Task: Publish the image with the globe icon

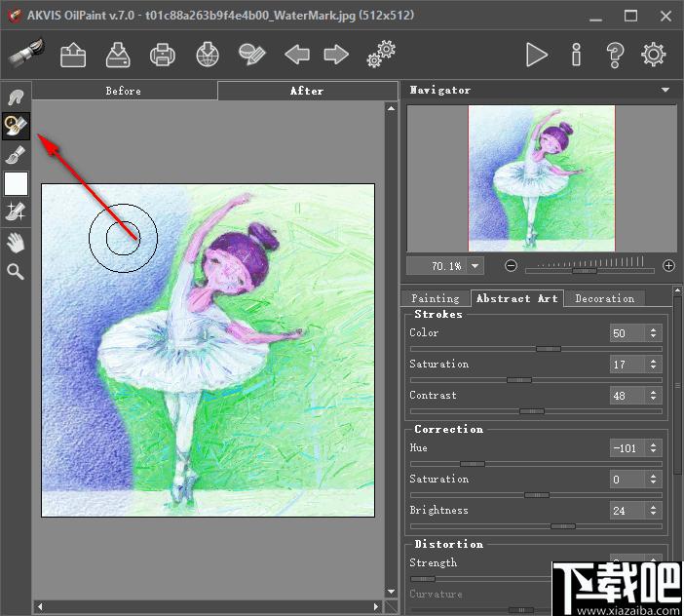Action: point(208,55)
